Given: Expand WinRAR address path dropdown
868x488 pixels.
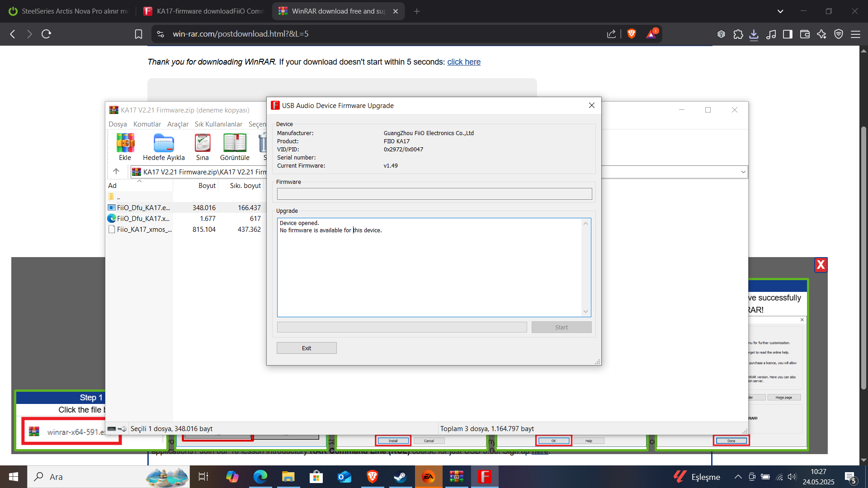Looking at the screenshot, I should click(743, 172).
